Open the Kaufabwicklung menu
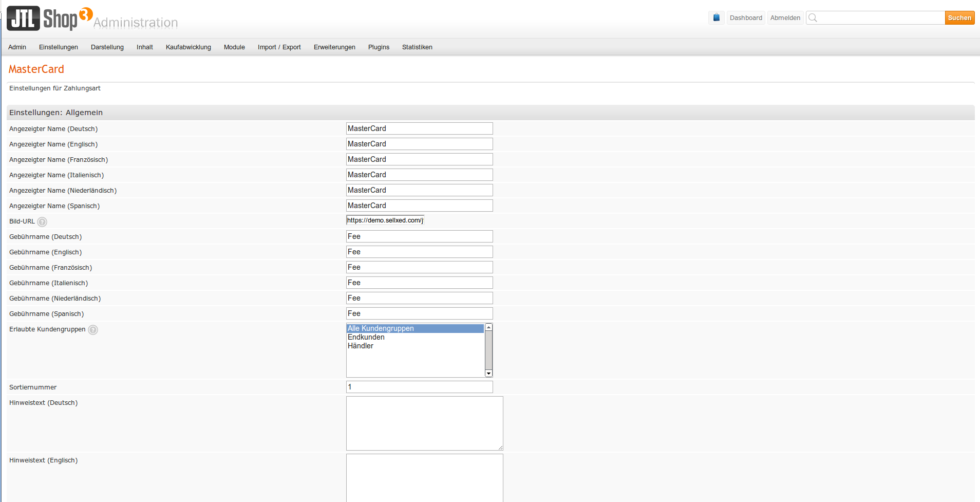The image size is (980, 502). coord(188,47)
